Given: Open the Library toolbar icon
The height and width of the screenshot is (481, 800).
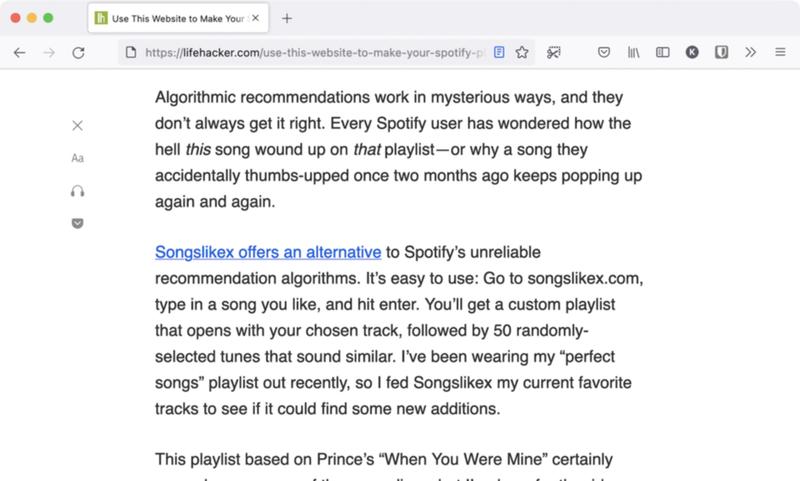Looking at the screenshot, I should point(633,52).
